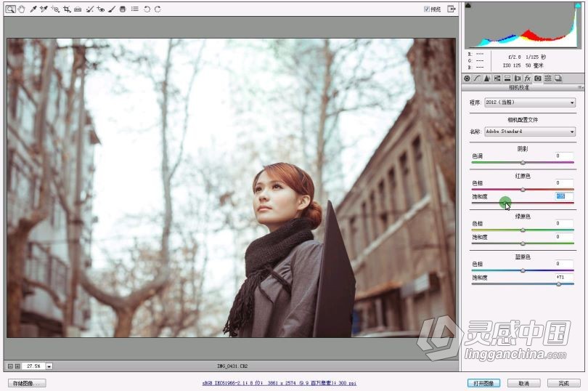Viewport: 588px width, 391px height.
Task: Switch to the Camera Calibration tab
Action: [538, 78]
